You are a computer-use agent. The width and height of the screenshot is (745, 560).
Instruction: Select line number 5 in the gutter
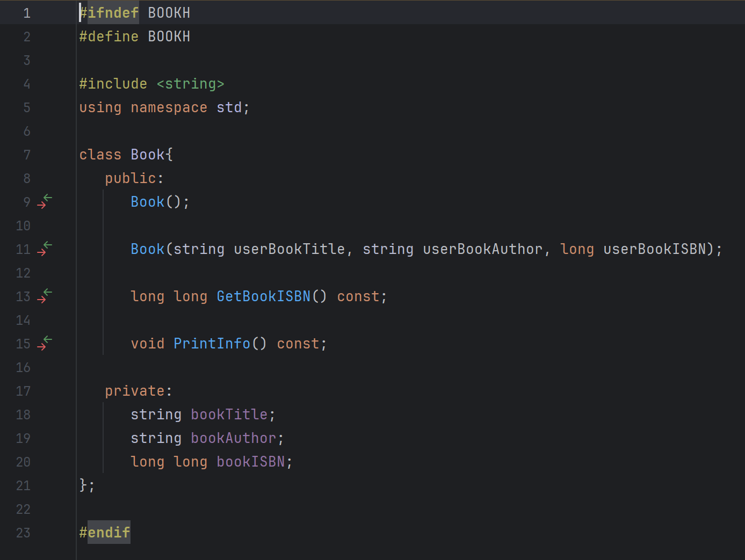(27, 107)
